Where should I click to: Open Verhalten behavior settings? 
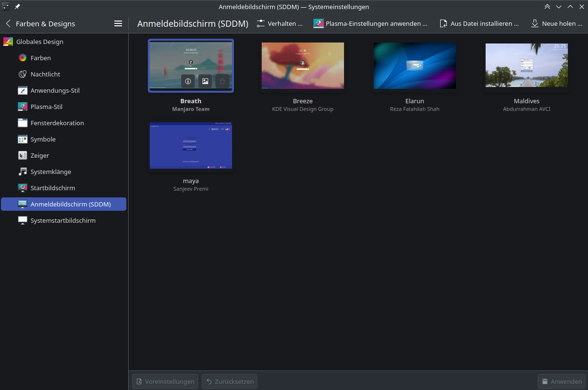pyautogui.click(x=279, y=23)
